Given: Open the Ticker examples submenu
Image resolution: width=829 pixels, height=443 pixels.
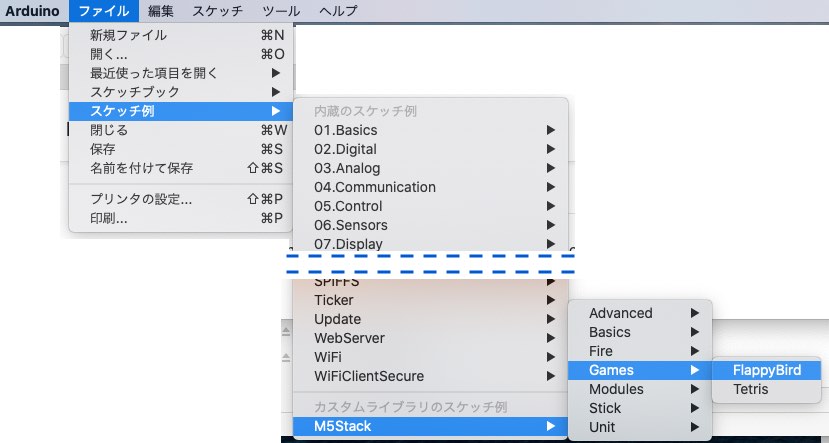Looking at the screenshot, I should coord(431,300).
